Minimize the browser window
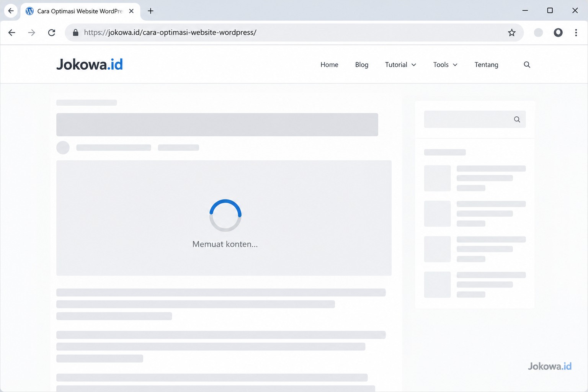Image resolution: width=588 pixels, height=392 pixels. tap(525, 11)
